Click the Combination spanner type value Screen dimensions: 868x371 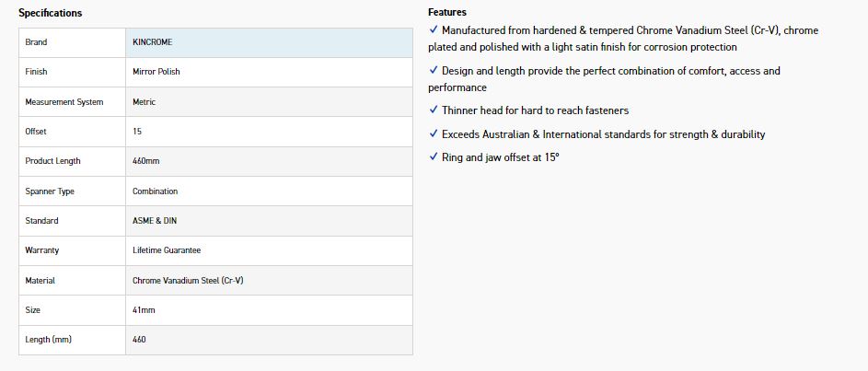pos(156,191)
